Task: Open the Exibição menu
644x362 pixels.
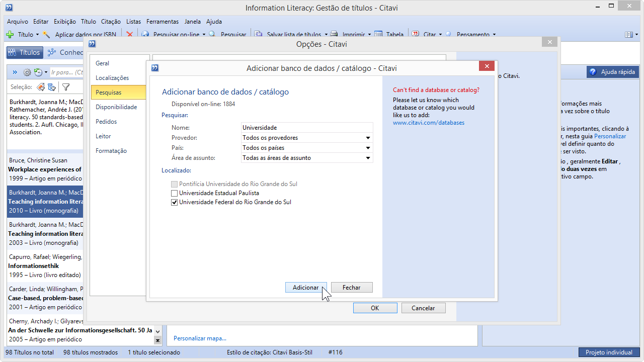Action: pyautogui.click(x=64, y=22)
